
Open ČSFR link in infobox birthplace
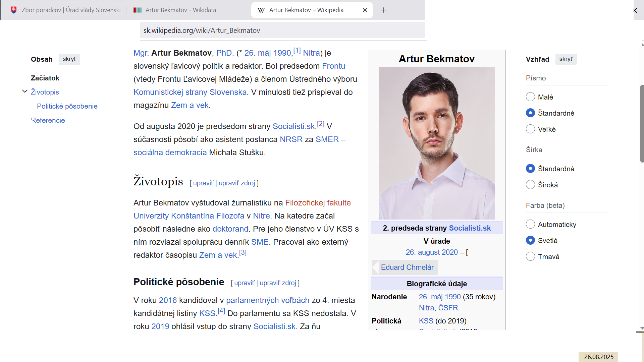[448, 308]
